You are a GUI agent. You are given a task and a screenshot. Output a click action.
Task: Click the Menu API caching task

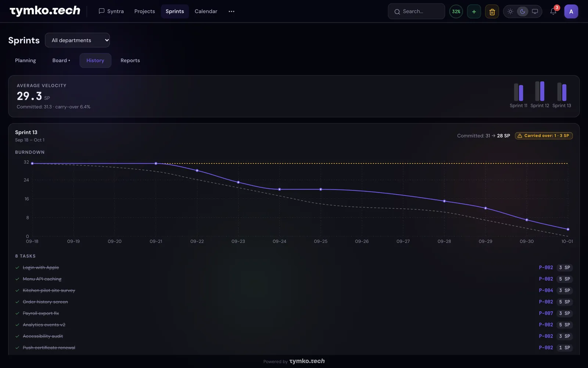point(42,279)
